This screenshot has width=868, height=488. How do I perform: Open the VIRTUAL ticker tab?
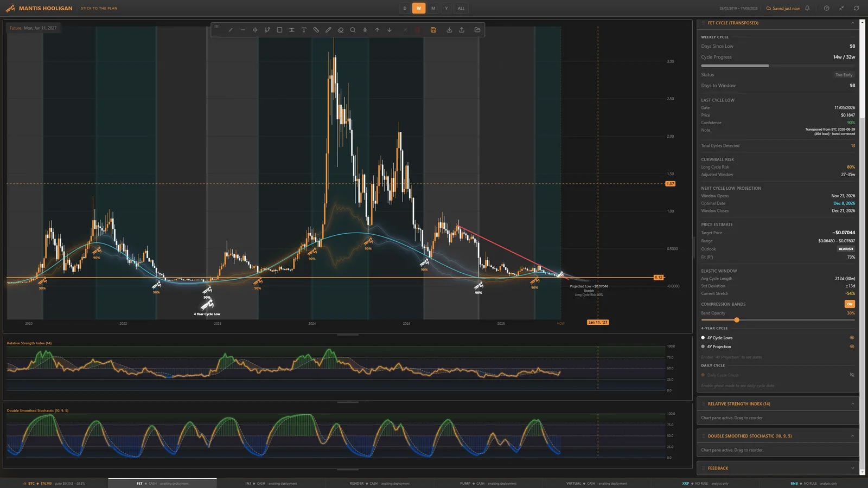596,483
